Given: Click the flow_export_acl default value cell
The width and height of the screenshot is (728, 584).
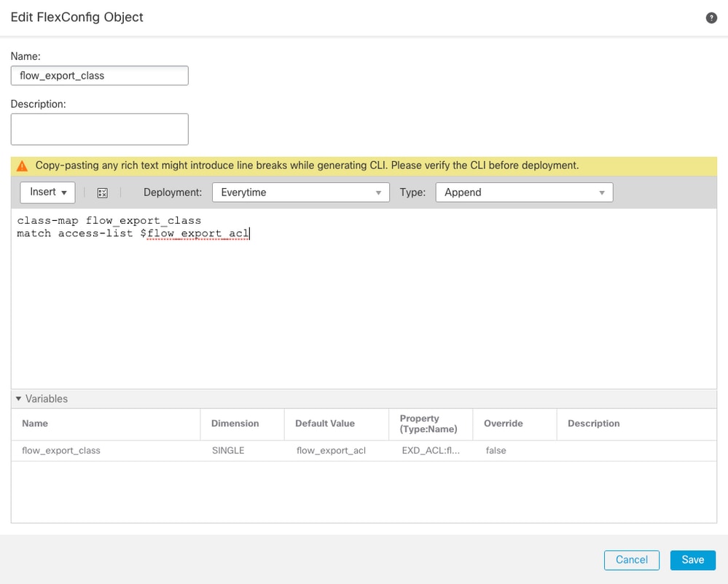Looking at the screenshot, I should tap(331, 450).
